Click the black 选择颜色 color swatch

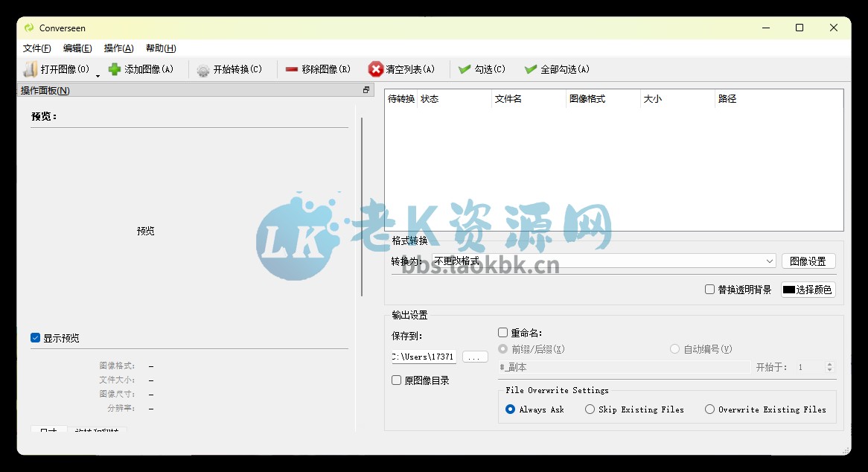point(789,290)
